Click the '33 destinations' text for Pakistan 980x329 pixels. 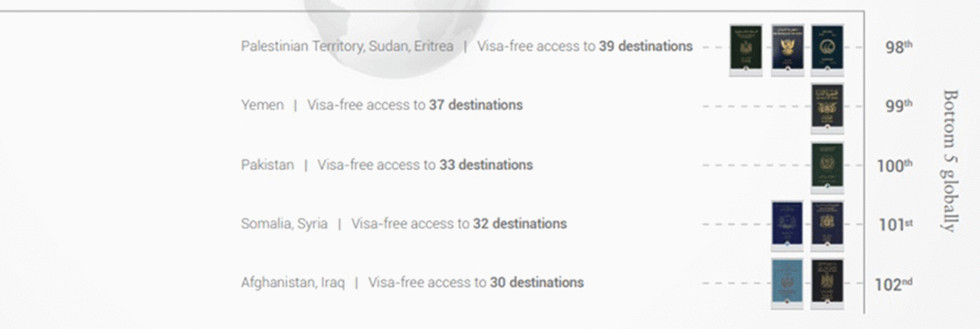(x=486, y=164)
